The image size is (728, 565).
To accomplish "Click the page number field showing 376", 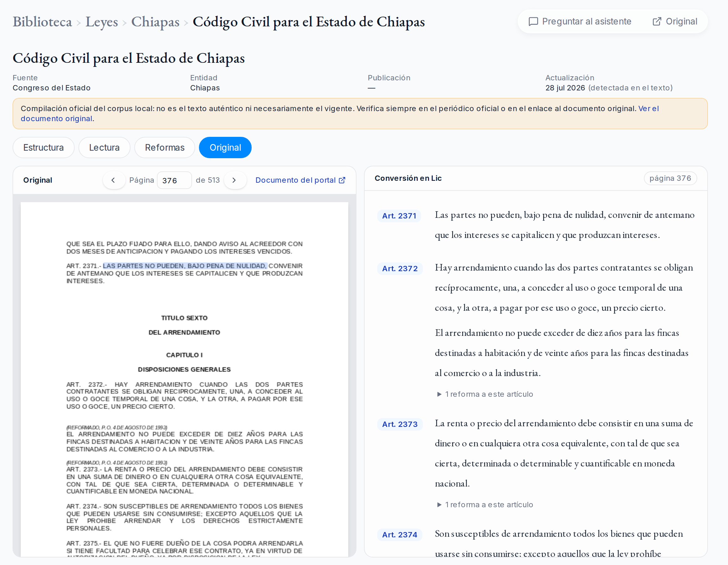I will 174,180.
